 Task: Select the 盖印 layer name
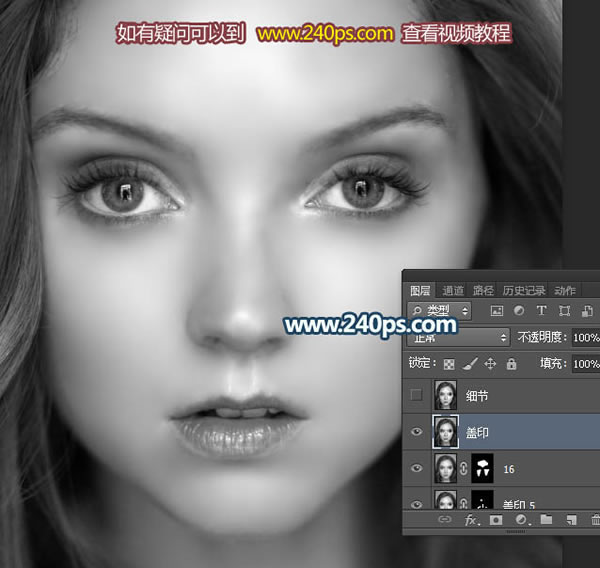point(477,433)
